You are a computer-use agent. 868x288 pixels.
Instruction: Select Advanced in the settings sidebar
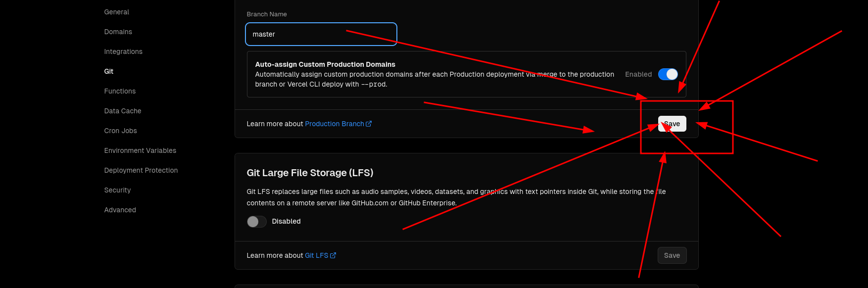120,210
